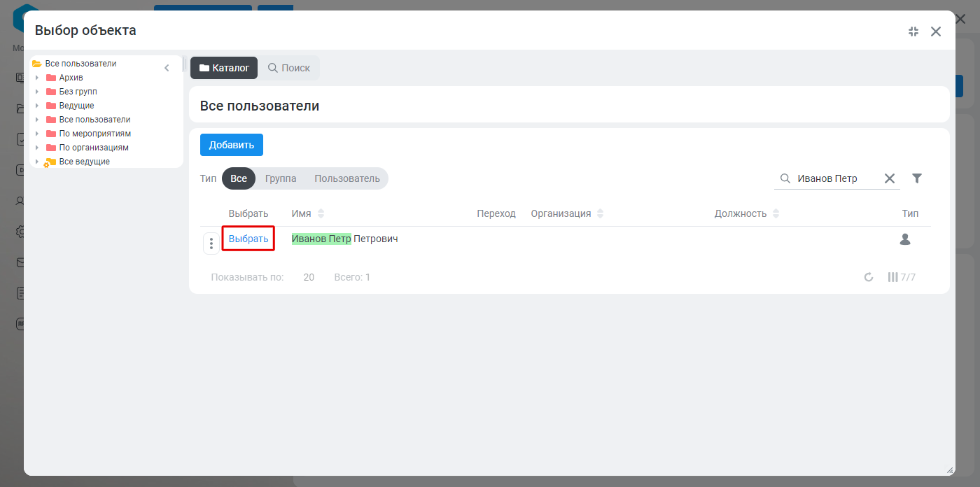Sort the list by Имя column

(321, 213)
